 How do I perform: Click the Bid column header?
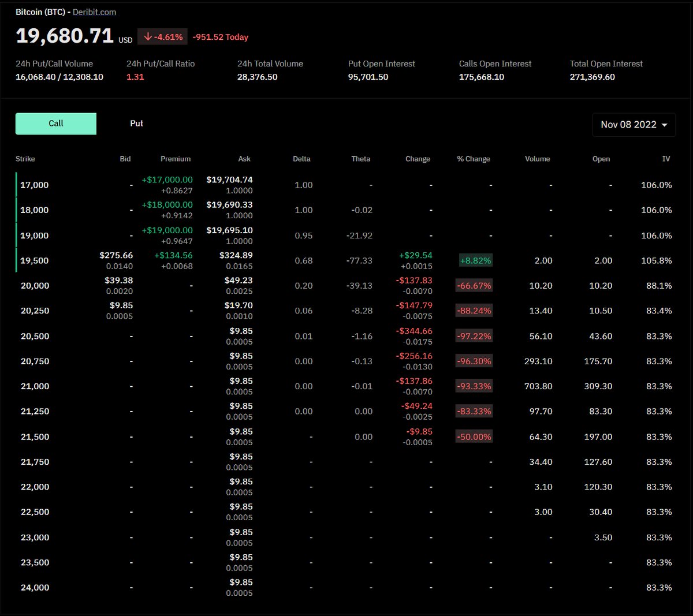(x=125, y=159)
